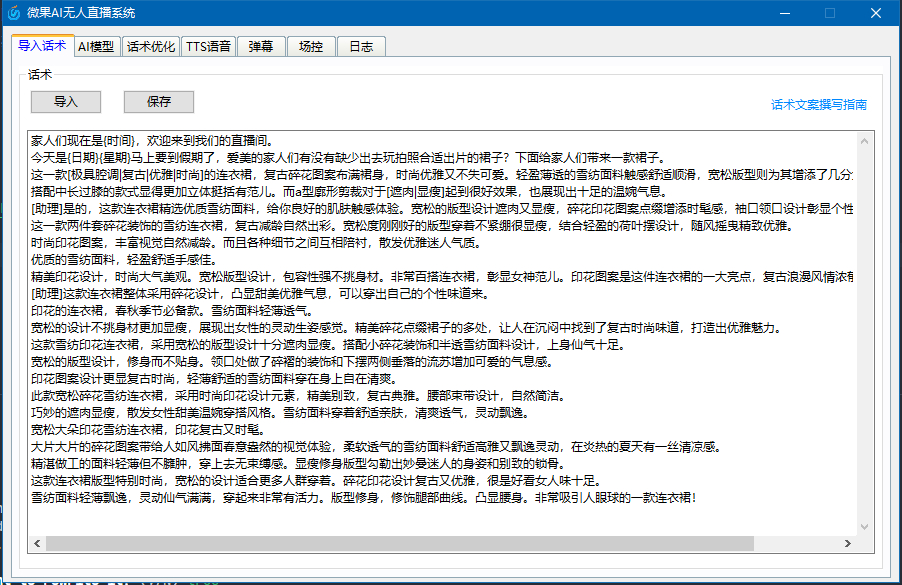
Task: Select the 导入话术 tab
Action: (x=42, y=45)
